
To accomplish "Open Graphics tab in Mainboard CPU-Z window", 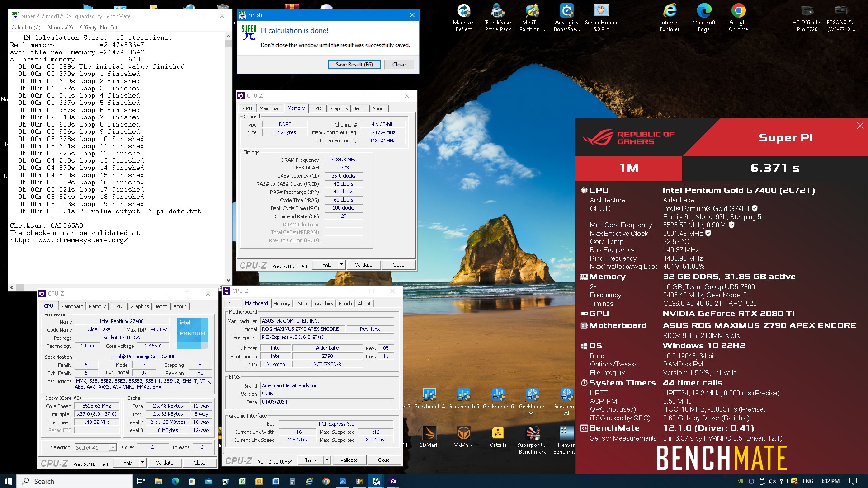I will pos(324,304).
